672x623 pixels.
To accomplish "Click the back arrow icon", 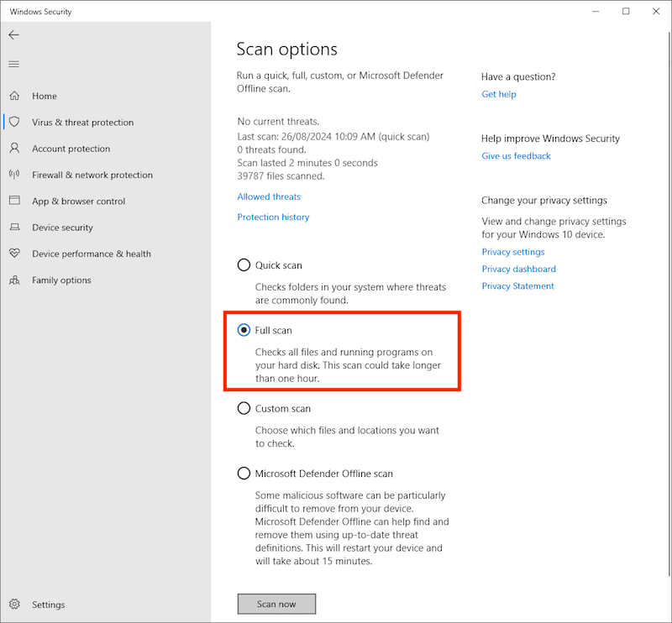I will (x=13, y=35).
